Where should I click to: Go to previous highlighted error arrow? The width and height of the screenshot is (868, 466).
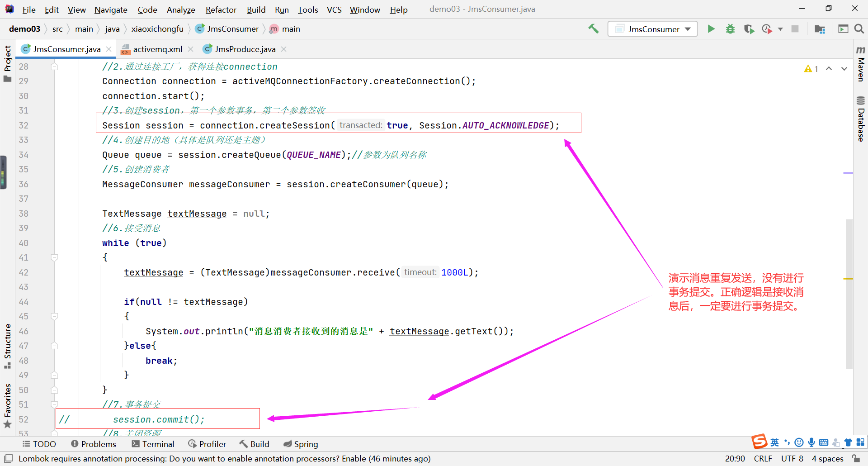829,69
